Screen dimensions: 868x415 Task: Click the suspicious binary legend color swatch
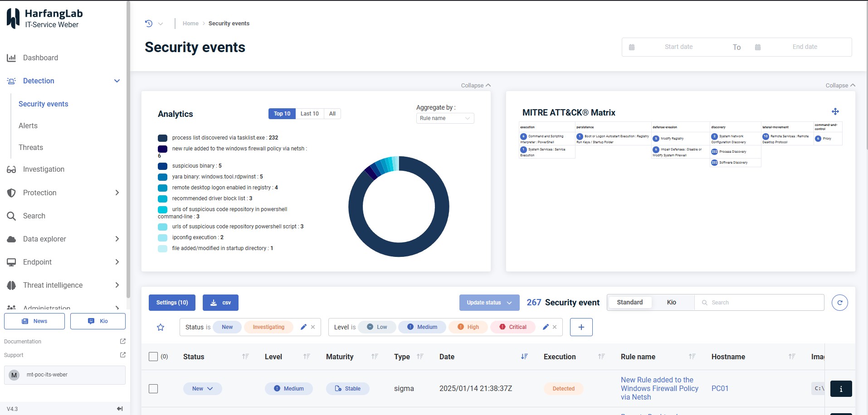coord(162,166)
